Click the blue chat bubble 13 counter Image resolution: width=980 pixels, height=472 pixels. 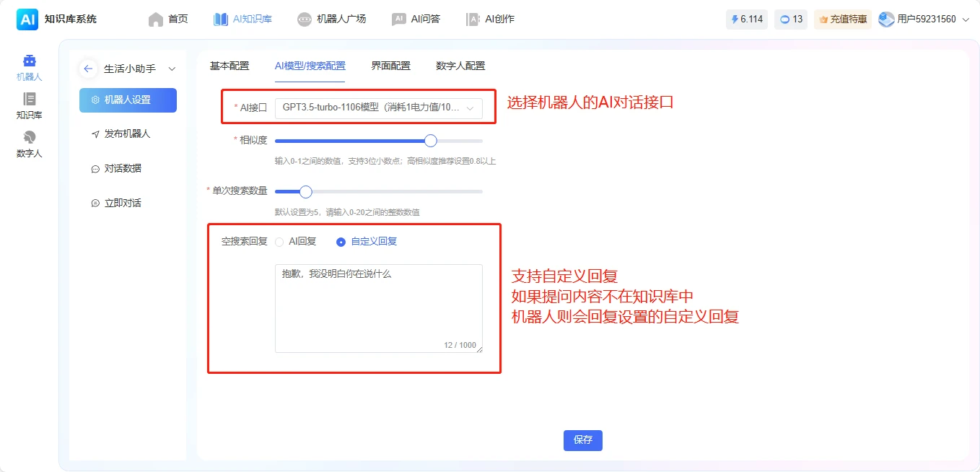[791, 19]
